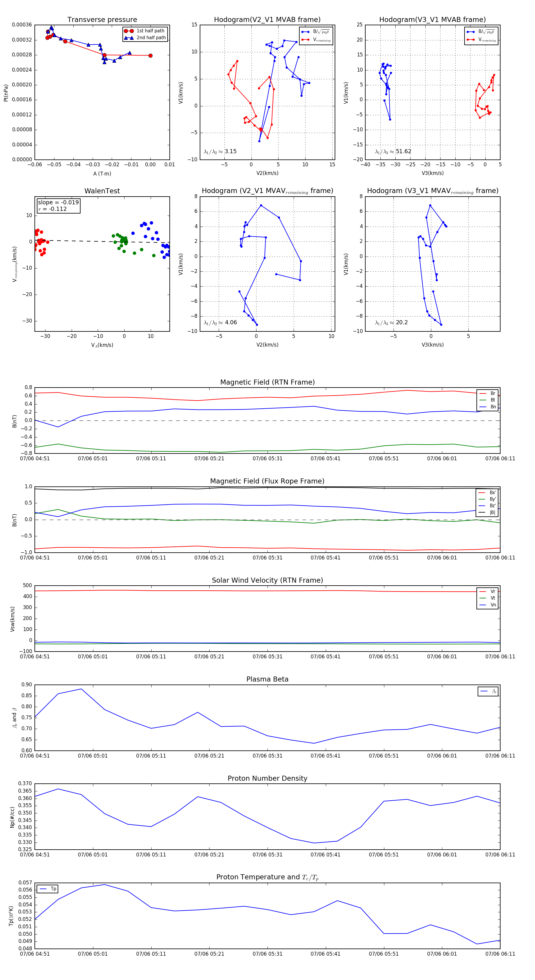The height and width of the screenshot is (980, 535).
Task: Click the 'Plasma Beta' plot title
Action: click(x=267, y=679)
